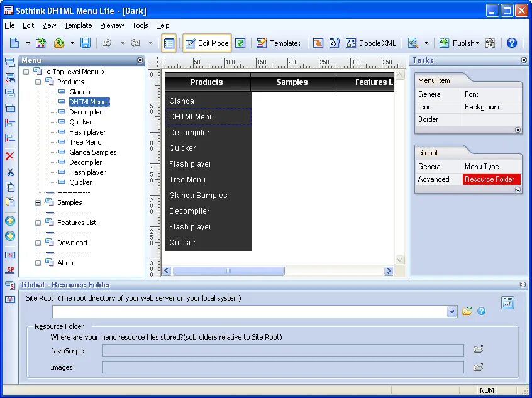This screenshot has height=398, width=532.
Task: Open the preview magnifier dropdown arrow
Action: (426, 43)
